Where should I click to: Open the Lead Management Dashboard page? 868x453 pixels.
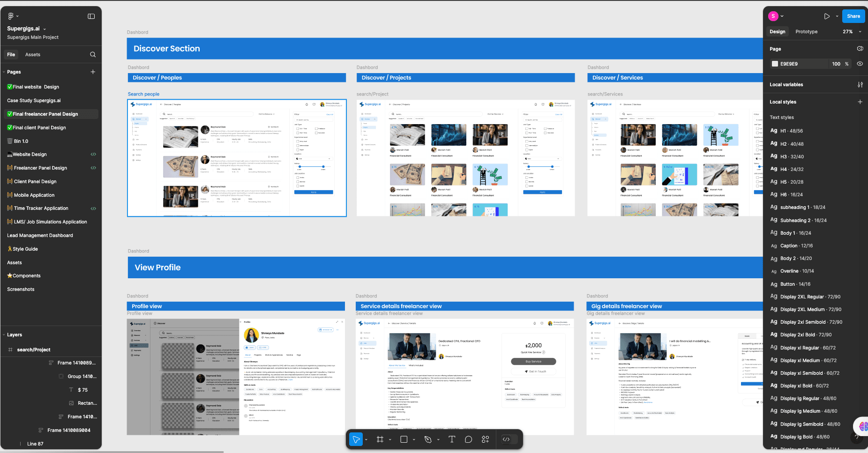point(40,235)
